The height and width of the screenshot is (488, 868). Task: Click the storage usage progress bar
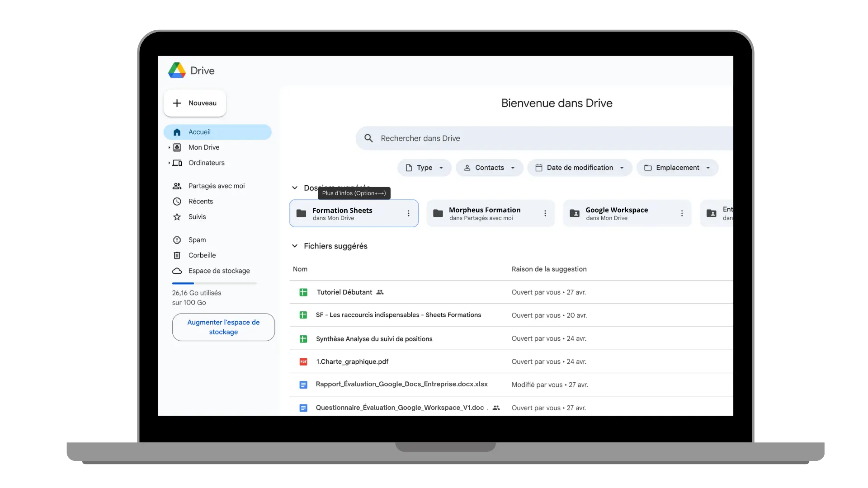tap(214, 283)
